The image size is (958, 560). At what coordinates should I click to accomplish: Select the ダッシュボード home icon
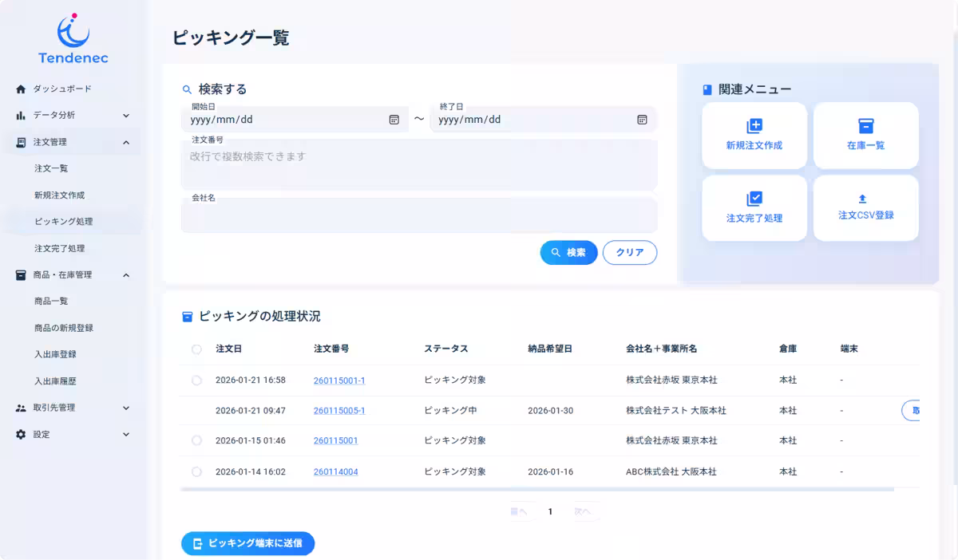tap(21, 89)
